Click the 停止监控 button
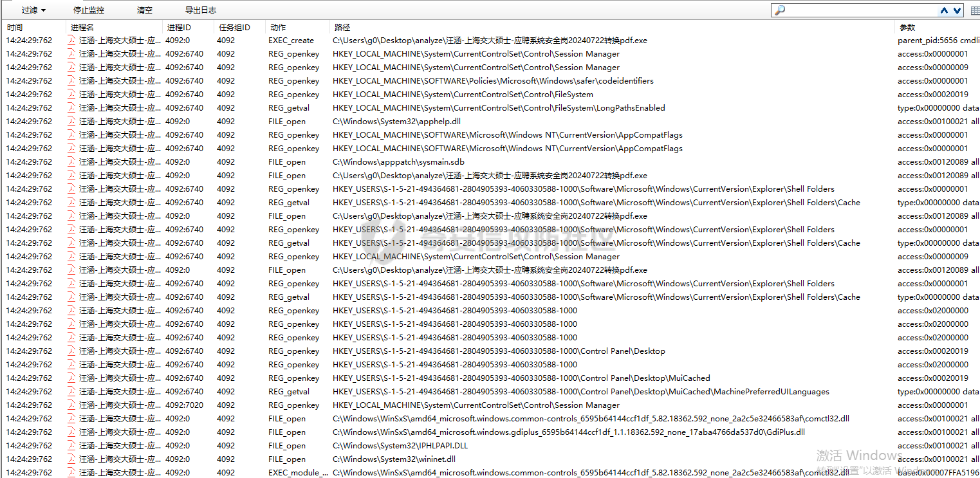This screenshot has height=478, width=980. coord(89,10)
